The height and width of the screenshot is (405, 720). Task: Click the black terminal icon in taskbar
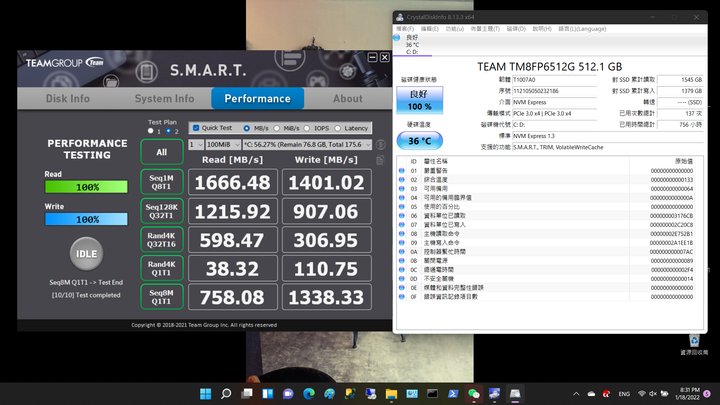tap(432, 394)
